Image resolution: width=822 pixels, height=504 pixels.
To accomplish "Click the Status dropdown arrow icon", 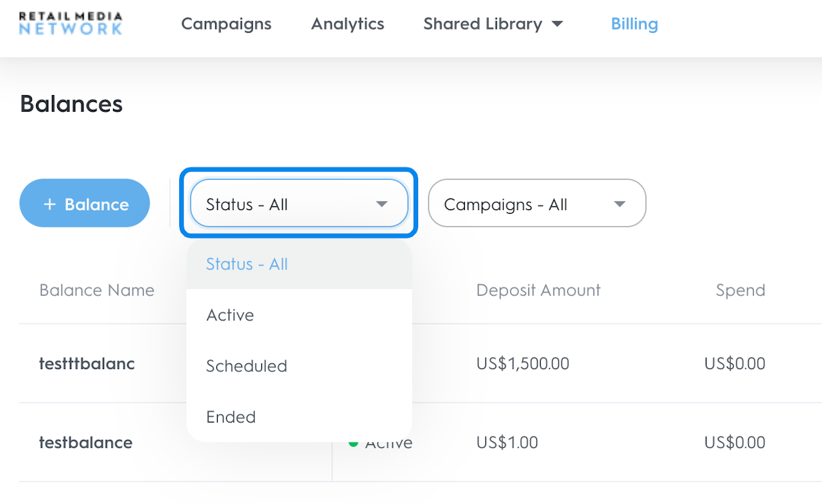I will pos(381,204).
